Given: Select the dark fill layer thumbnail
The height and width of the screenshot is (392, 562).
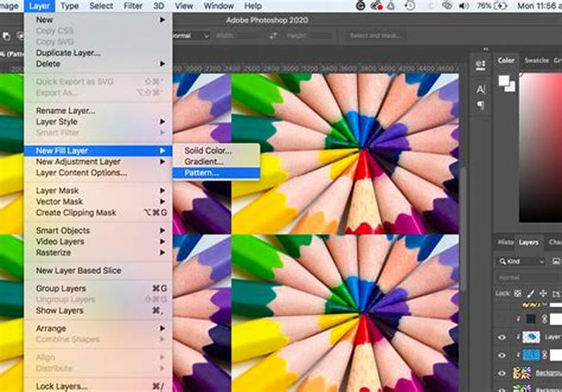Looking at the screenshot, I should click(531, 319).
